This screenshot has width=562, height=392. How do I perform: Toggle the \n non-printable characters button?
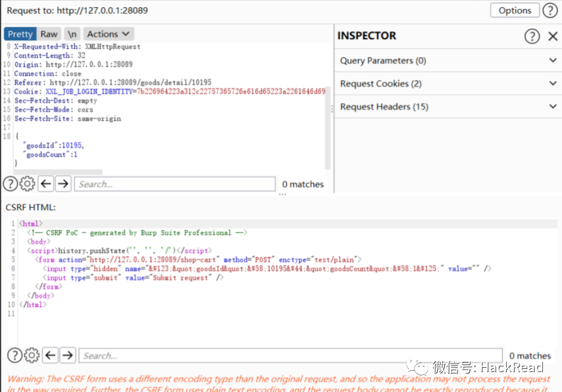[x=72, y=34]
